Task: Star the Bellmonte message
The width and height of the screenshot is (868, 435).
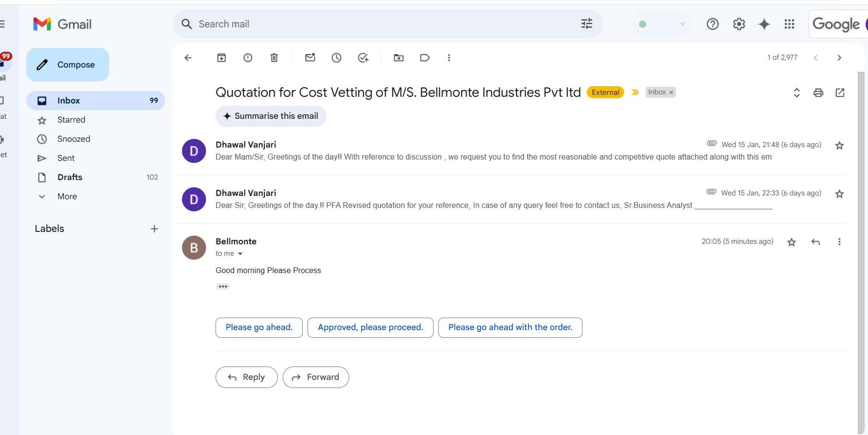Action: (x=791, y=242)
